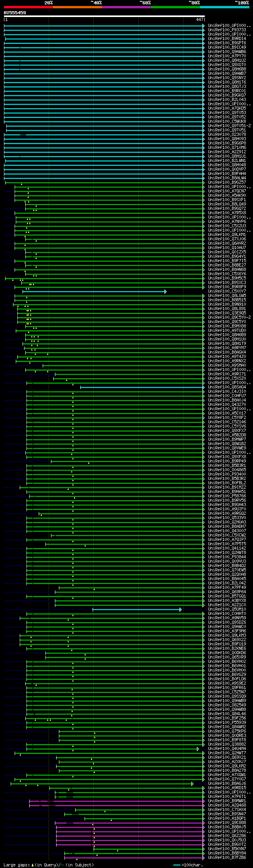The image size is (253, 868).
Task: Select UniRef100_O82549 label
Action: point(227,705)
